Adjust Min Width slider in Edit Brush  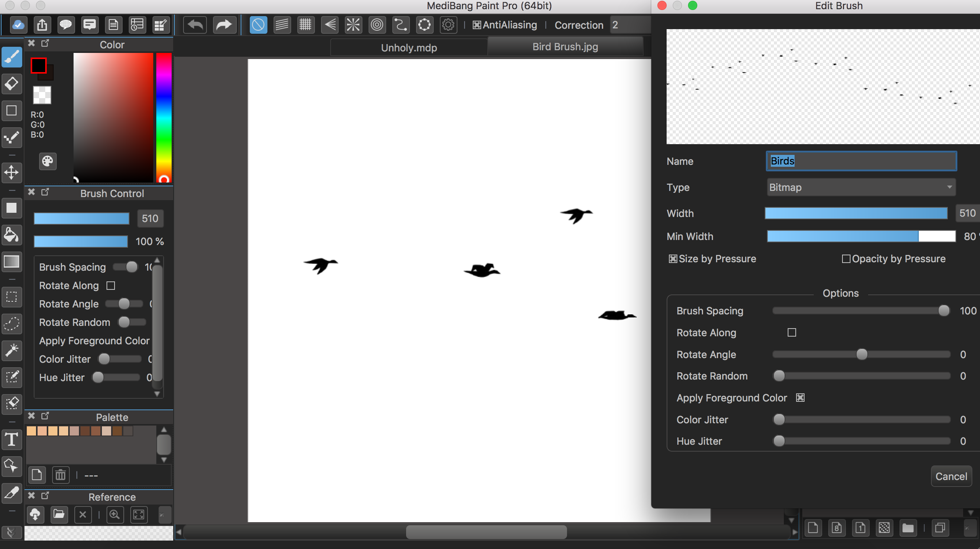point(861,237)
